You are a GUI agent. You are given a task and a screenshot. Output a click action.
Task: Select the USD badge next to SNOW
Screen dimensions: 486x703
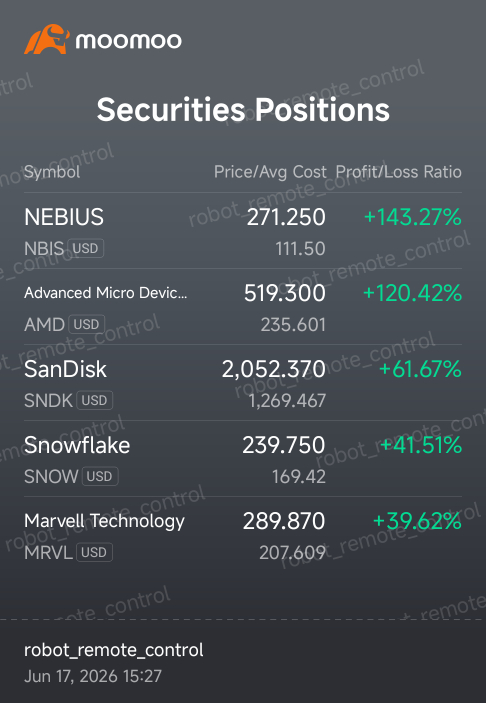tap(100, 476)
